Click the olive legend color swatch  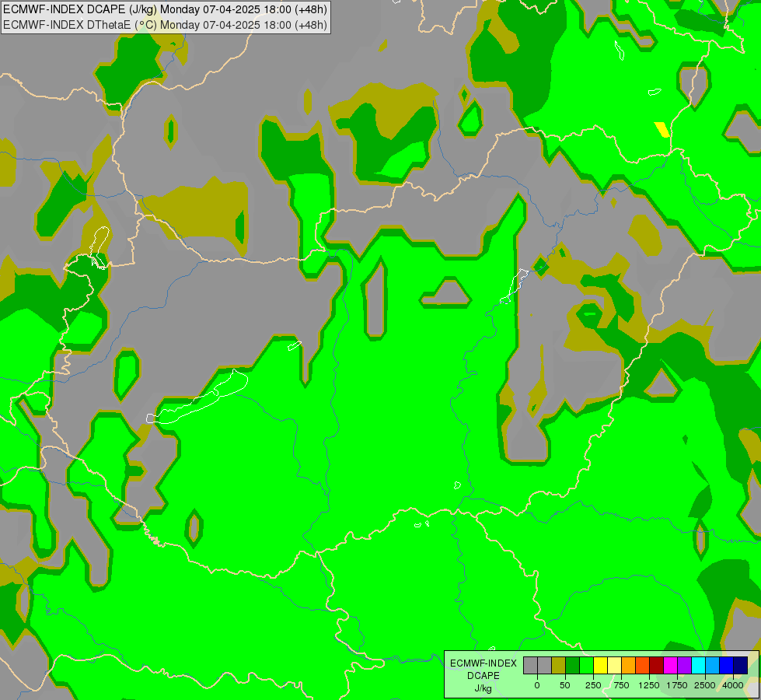tap(558, 665)
